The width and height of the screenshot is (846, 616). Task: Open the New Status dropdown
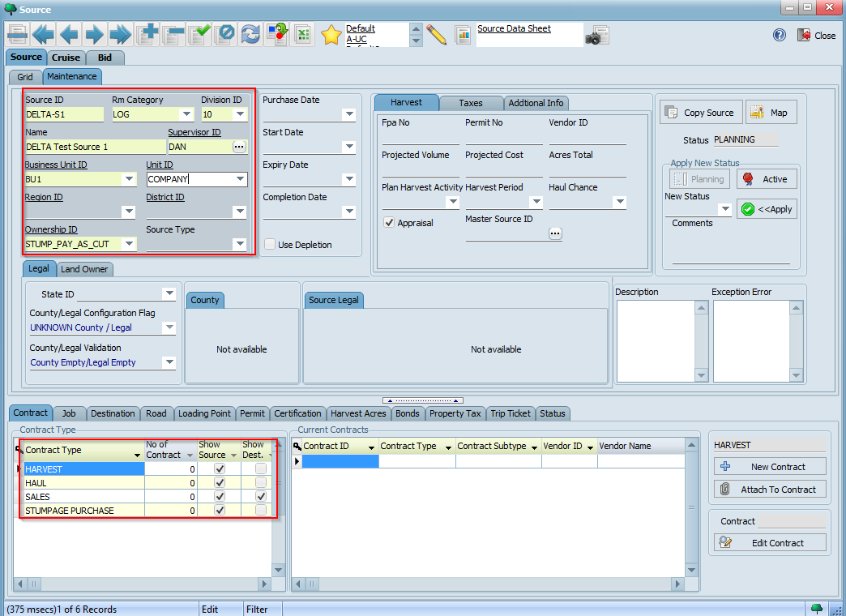(x=725, y=209)
